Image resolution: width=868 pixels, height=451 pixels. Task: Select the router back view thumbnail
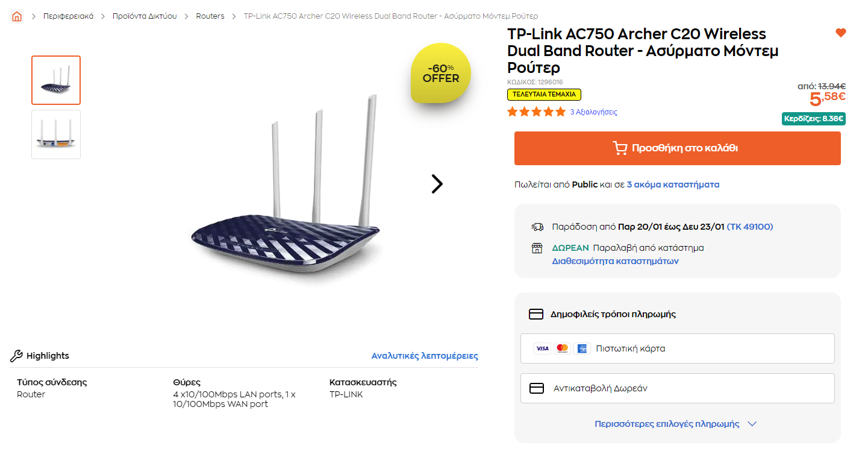coord(56,134)
